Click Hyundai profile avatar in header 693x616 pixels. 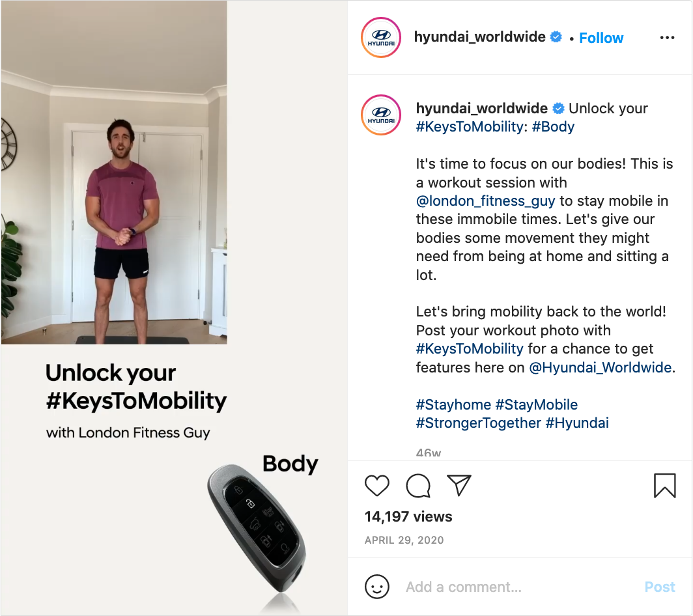click(381, 38)
